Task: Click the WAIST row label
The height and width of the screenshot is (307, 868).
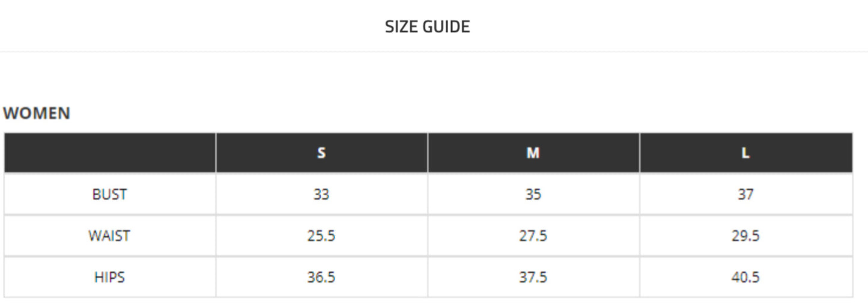Action: point(109,236)
